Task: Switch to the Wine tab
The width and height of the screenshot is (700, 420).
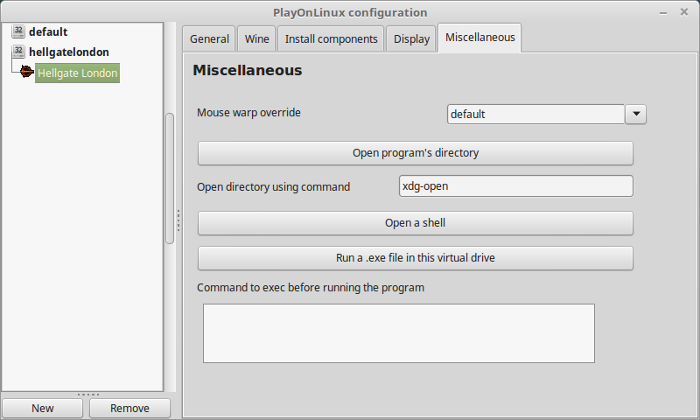Action: [x=257, y=39]
